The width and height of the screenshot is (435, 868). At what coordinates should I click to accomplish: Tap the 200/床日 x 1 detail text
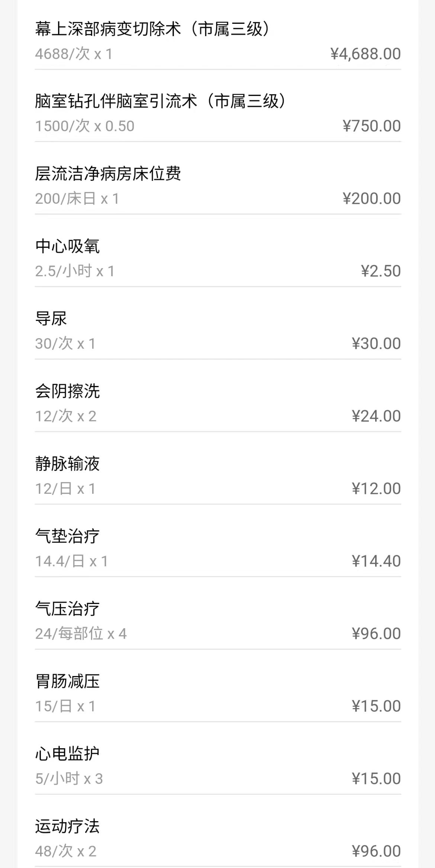tap(77, 199)
